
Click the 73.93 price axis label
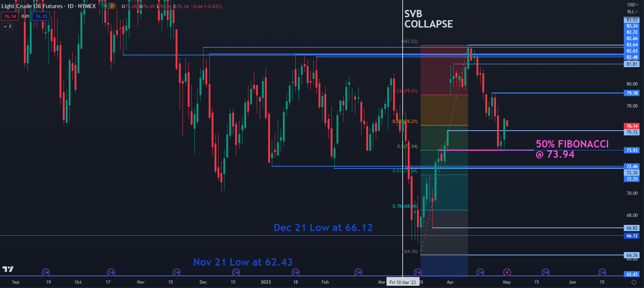tap(632, 150)
